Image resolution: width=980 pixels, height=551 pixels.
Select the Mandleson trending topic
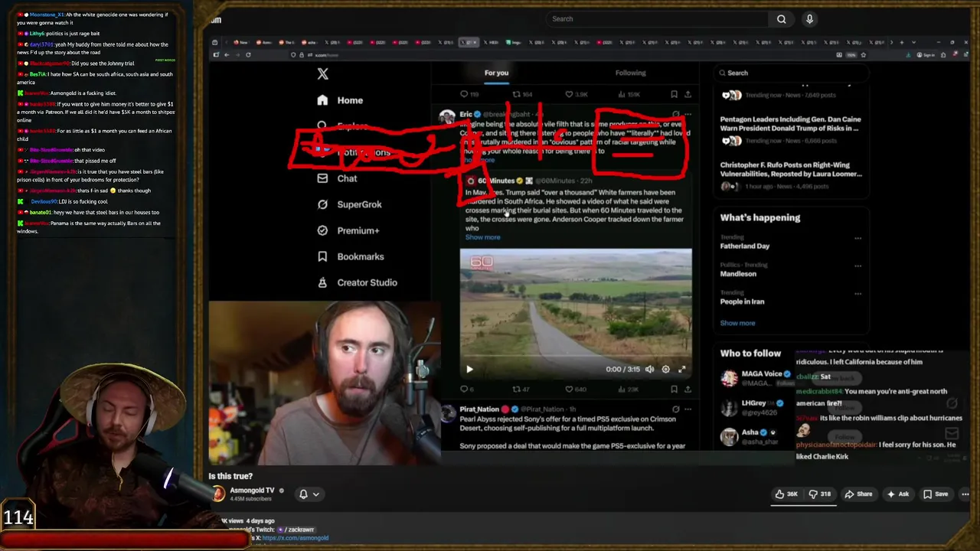[738, 274]
